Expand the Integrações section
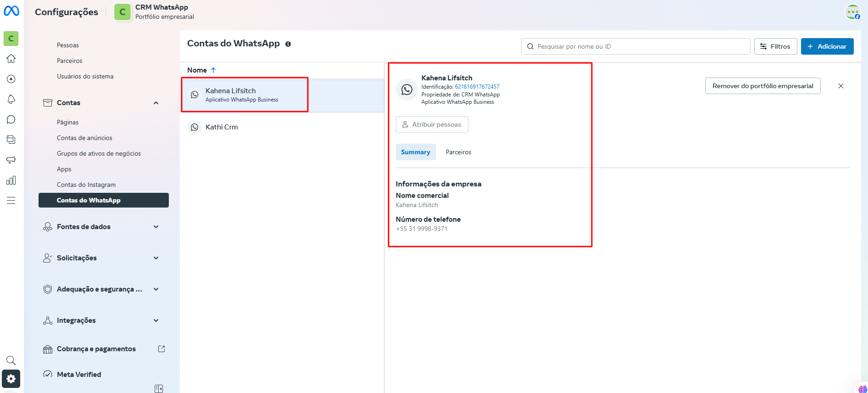Viewport: 868px width, 393px height. pos(156,320)
